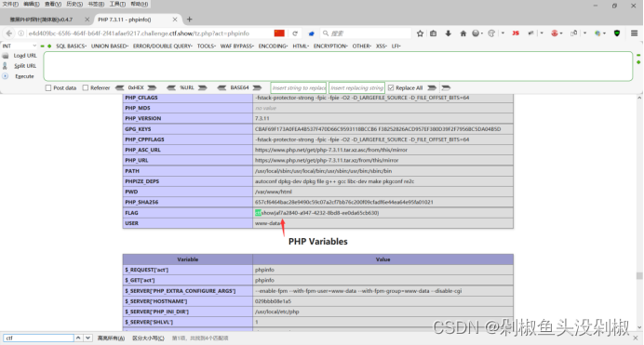
Task: Open the 编辑(E) edit menu
Action: click(32, 4)
